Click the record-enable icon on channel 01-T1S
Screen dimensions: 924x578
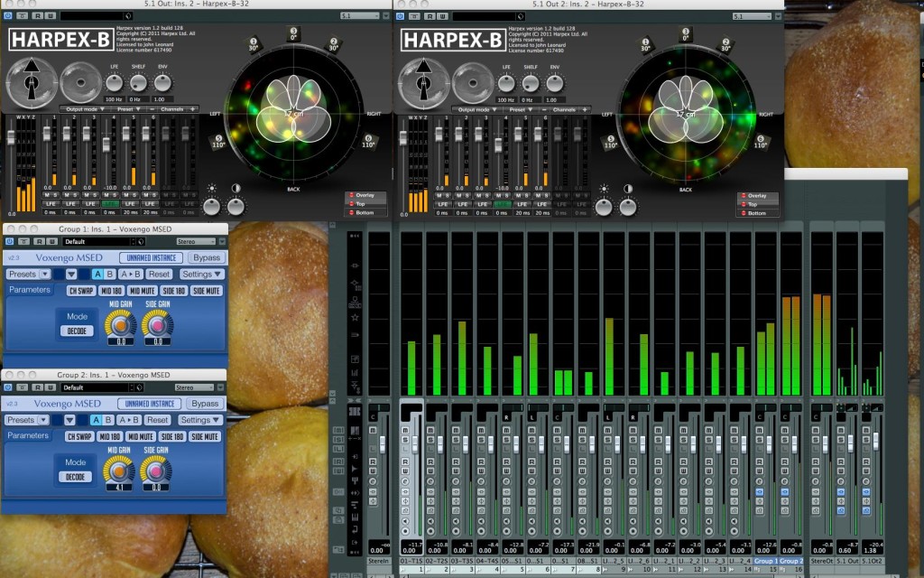(405, 529)
